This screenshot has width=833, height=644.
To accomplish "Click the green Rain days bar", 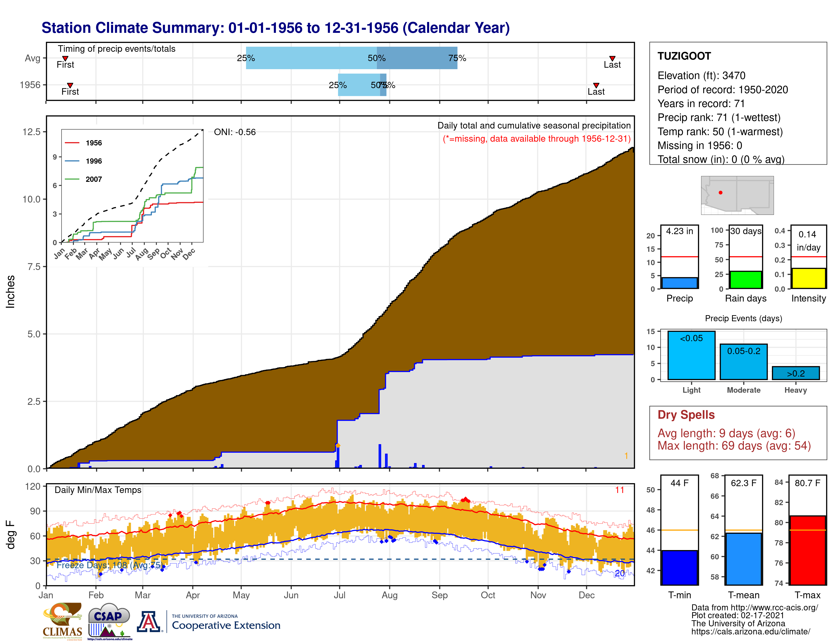I will [746, 280].
